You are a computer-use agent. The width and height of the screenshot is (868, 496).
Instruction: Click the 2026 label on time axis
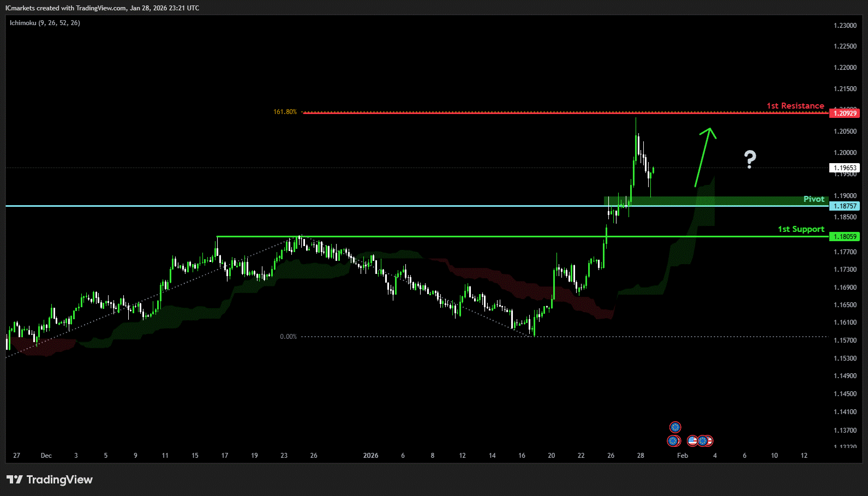[370, 456]
